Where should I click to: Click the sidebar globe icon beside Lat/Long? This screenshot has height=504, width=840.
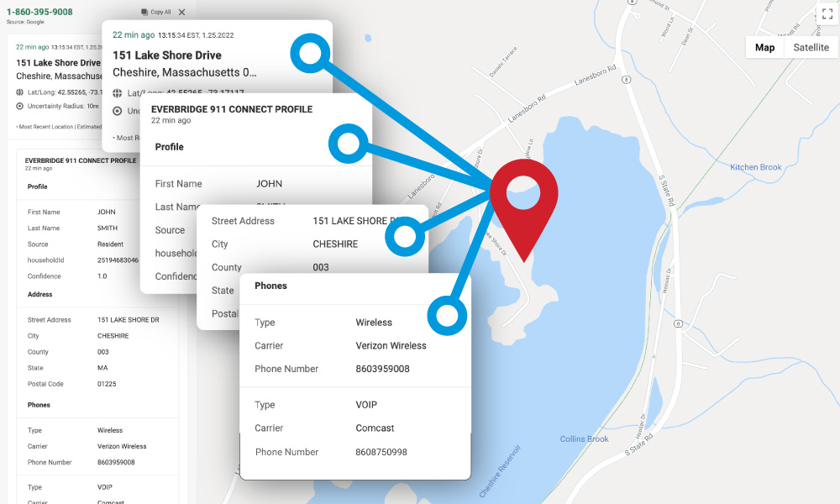click(x=20, y=92)
